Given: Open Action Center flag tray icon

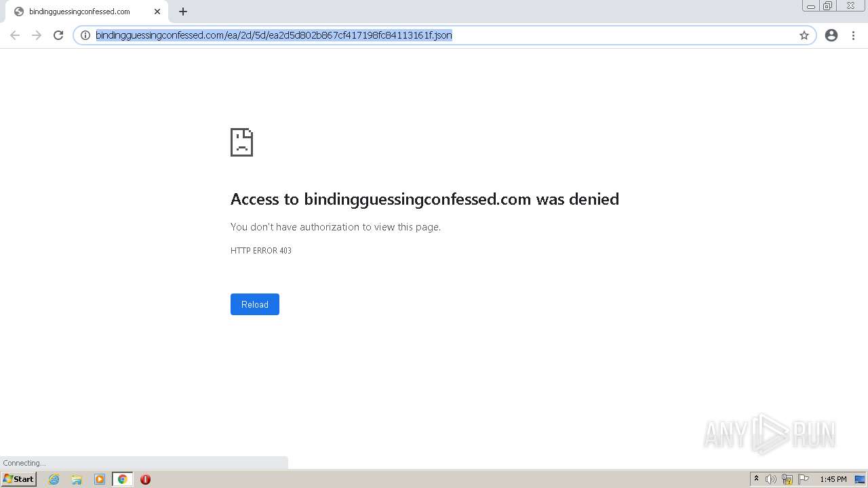Looking at the screenshot, I should coord(804,479).
